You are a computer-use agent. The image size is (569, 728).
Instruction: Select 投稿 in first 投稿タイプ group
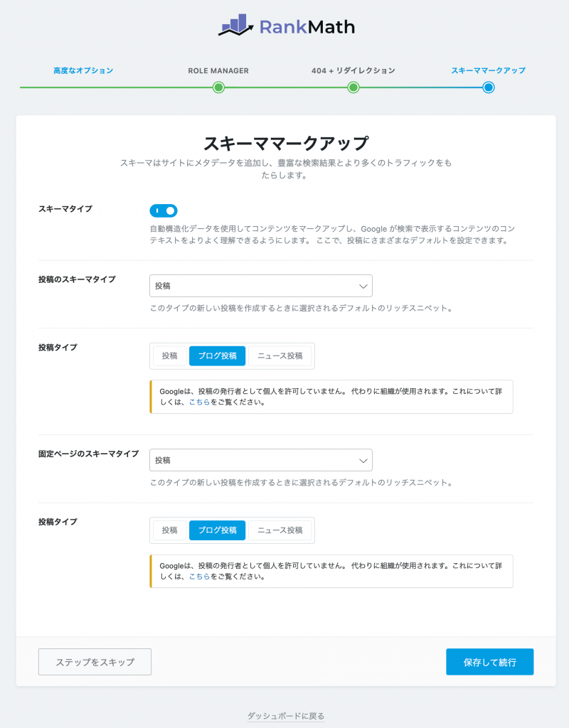tap(169, 356)
